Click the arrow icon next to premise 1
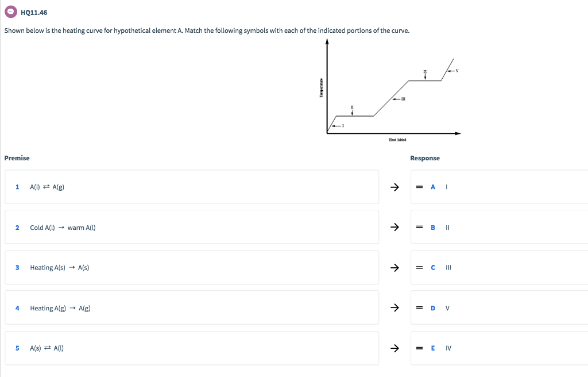The height and width of the screenshot is (377, 588). click(x=394, y=187)
